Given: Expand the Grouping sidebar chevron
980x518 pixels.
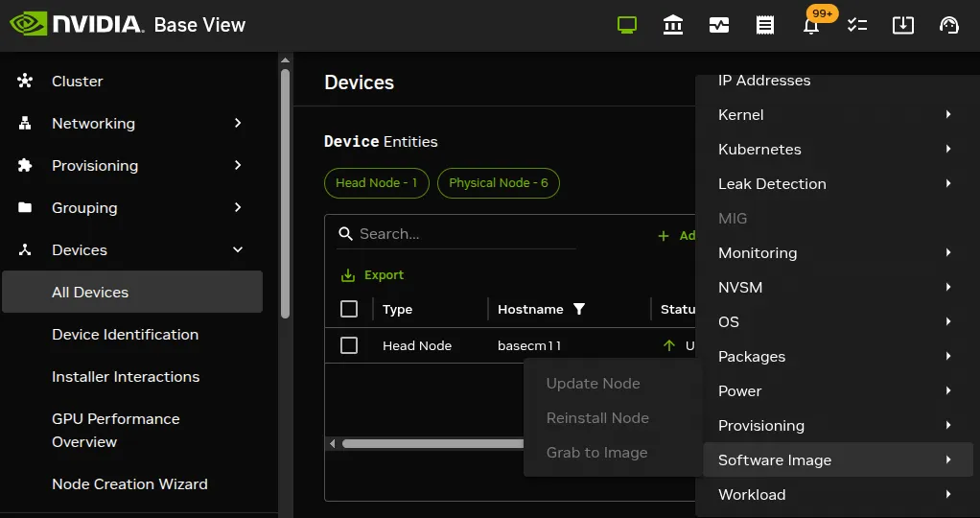Looking at the screenshot, I should click(238, 207).
